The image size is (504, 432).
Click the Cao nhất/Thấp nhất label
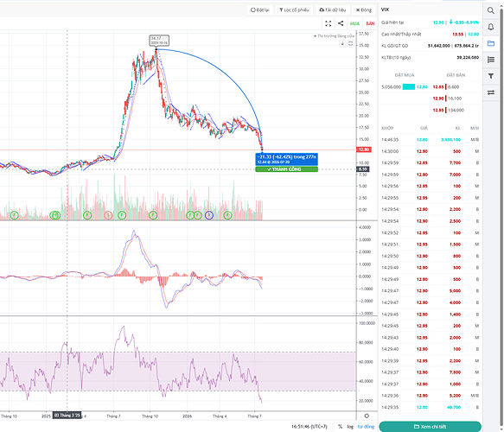(x=401, y=34)
